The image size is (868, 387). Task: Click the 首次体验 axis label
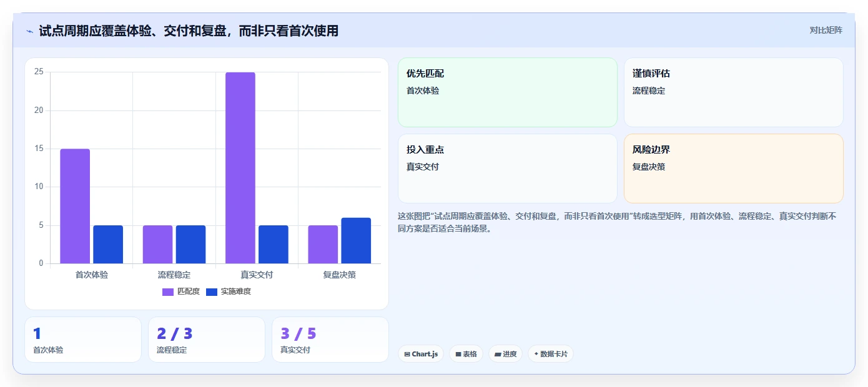click(92, 275)
